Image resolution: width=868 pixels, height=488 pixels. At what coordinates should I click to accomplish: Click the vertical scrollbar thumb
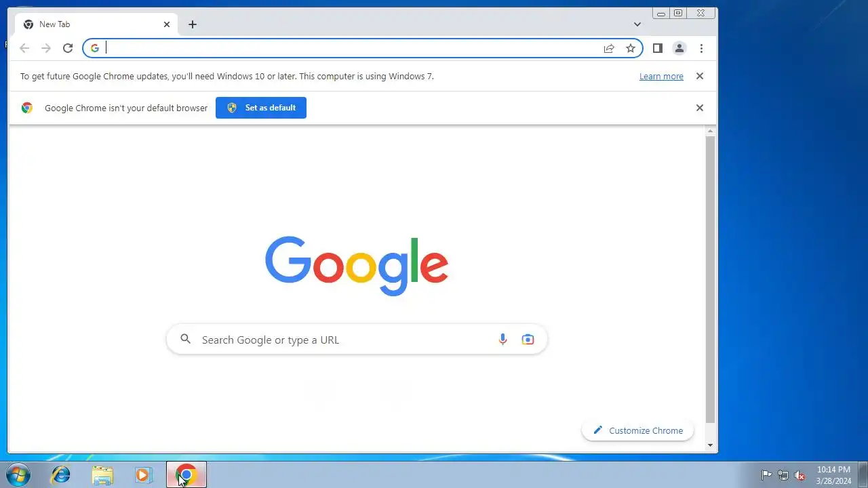711,279
